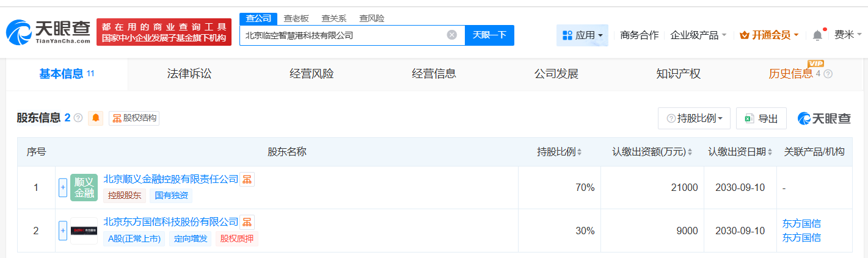
Task: Click the help question mark beside 历史信息
Action: 828,74
